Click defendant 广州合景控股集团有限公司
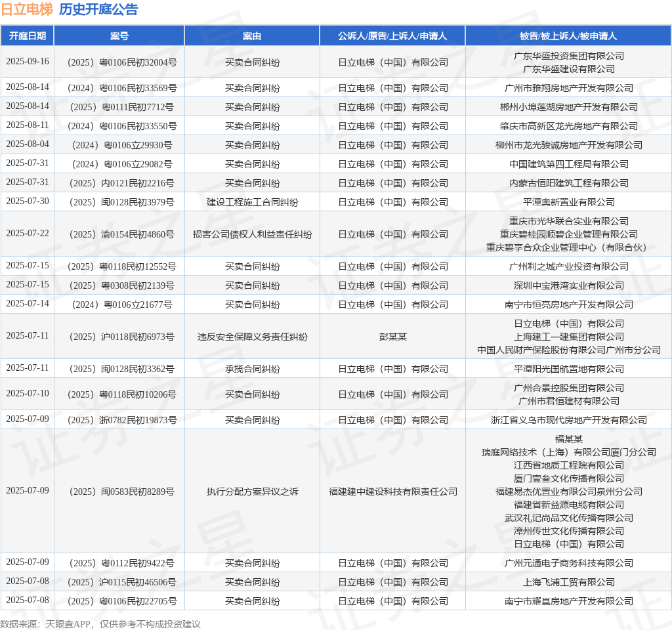This screenshot has width=672, height=630. (569, 388)
